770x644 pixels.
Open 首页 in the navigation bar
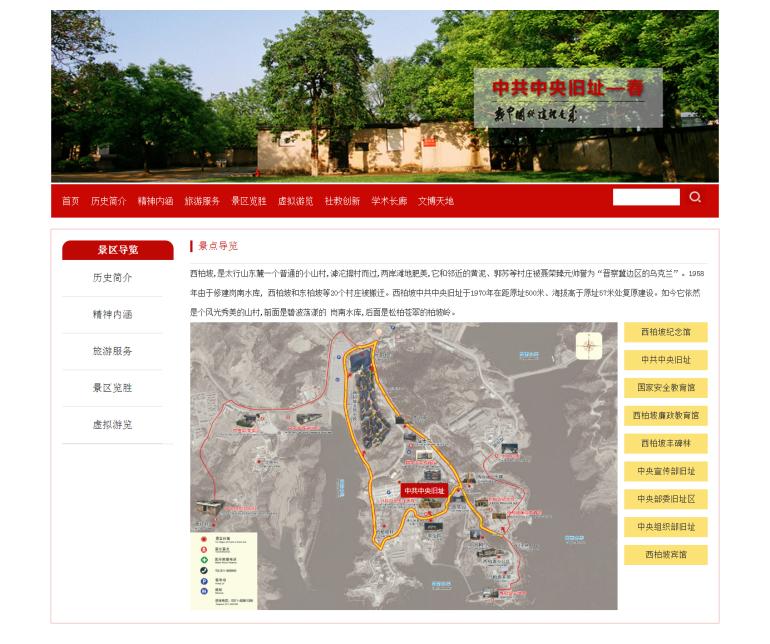point(70,201)
